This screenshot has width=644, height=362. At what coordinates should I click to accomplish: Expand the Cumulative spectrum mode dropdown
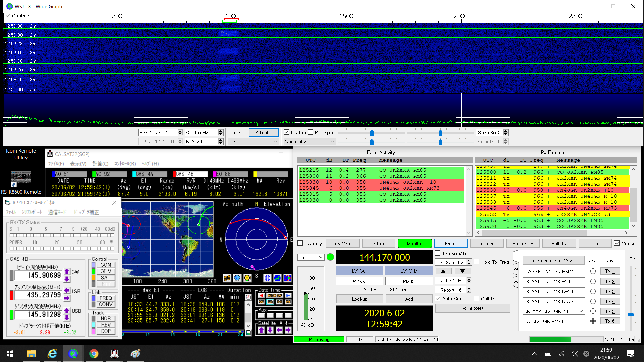pyautogui.click(x=309, y=142)
